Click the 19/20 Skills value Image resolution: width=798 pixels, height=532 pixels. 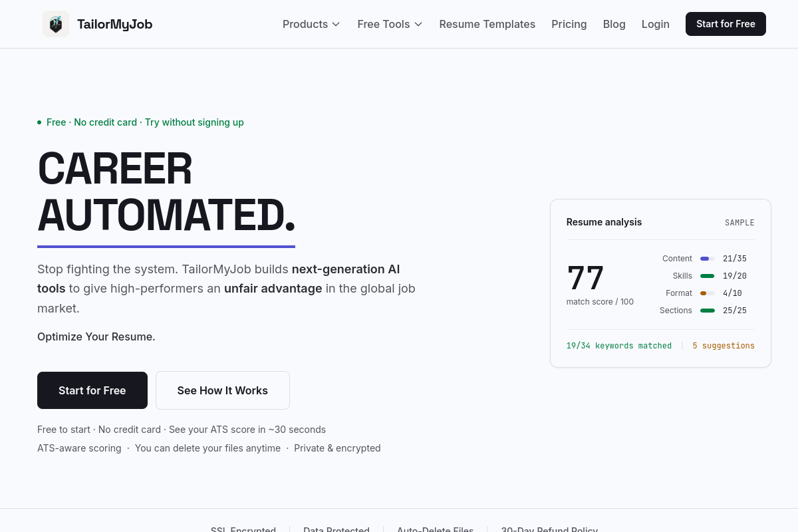click(735, 276)
